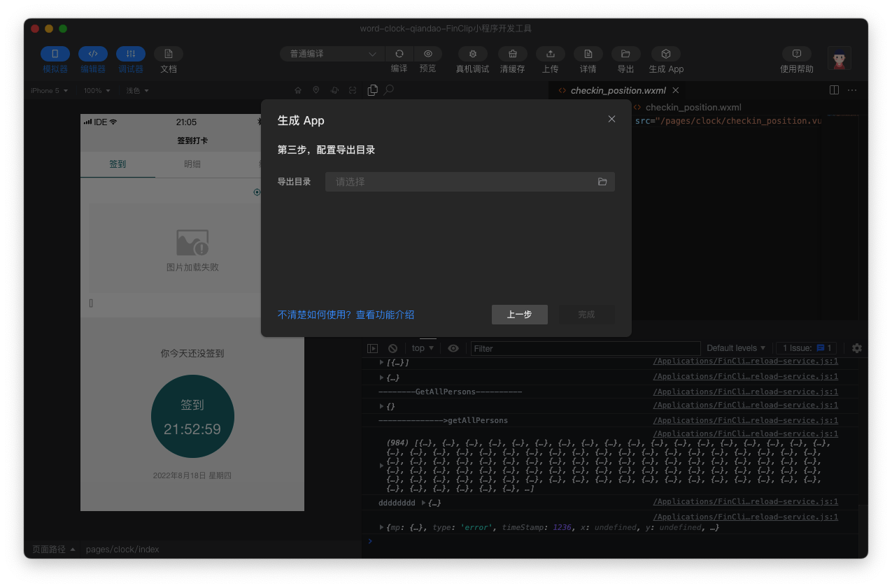Click the 清缓存 clear cache icon
Viewport: 892px width, 588px height.
513,54
